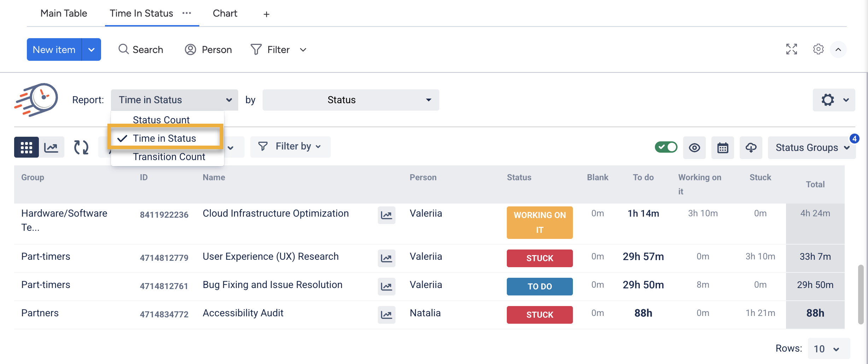The height and width of the screenshot is (364, 868).
Task: Click the cloud export download icon
Action: (x=751, y=148)
